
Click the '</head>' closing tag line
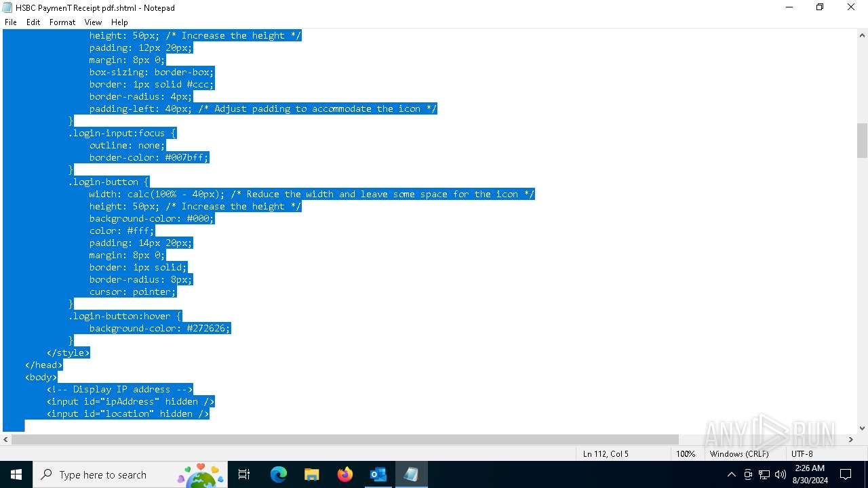pos(43,365)
